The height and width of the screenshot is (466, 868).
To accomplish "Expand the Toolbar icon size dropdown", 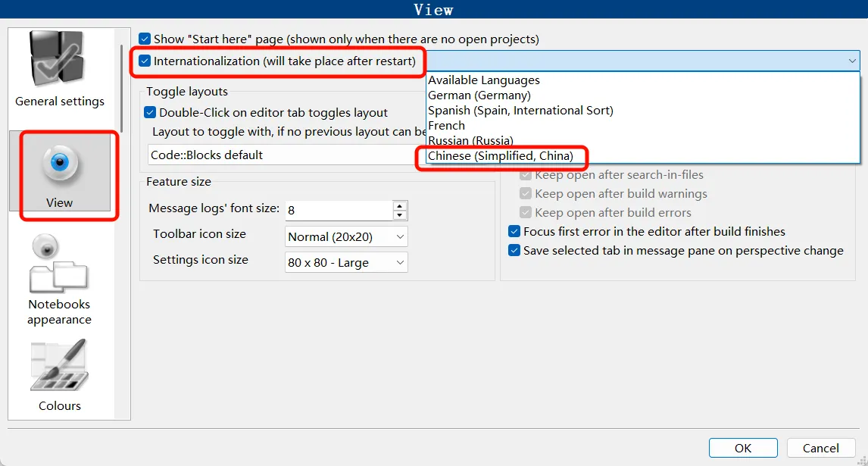I will (x=400, y=237).
